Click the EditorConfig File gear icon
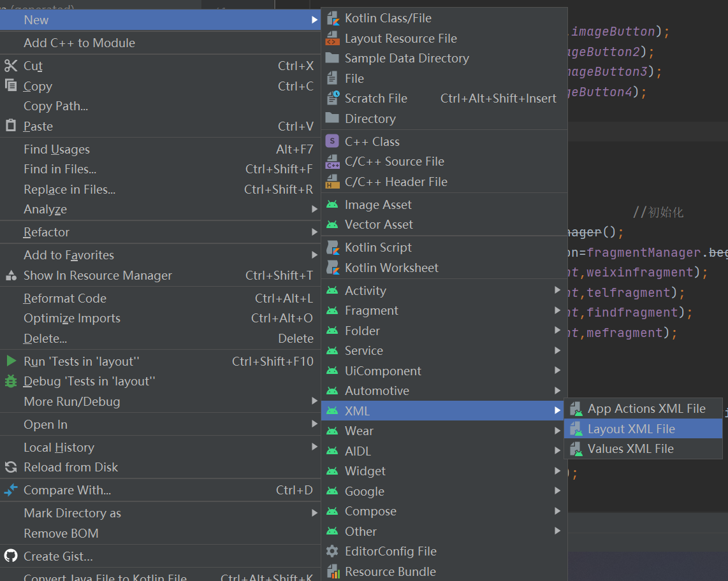Screen dimensions: 728x581 pos(332,551)
